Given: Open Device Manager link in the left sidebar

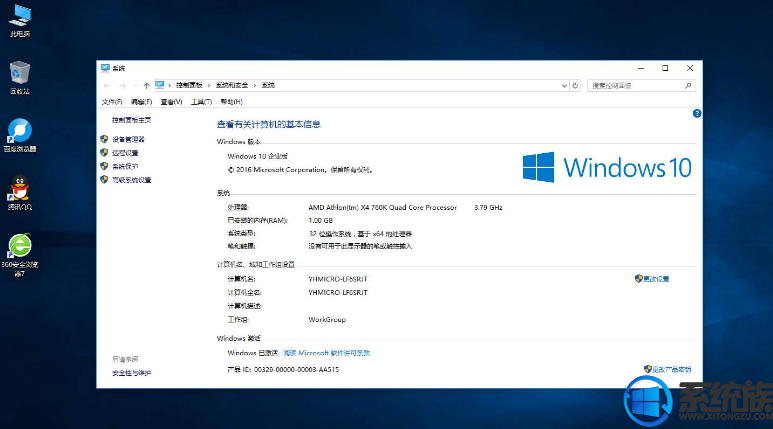Looking at the screenshot, I should click(x=128, y=139).
